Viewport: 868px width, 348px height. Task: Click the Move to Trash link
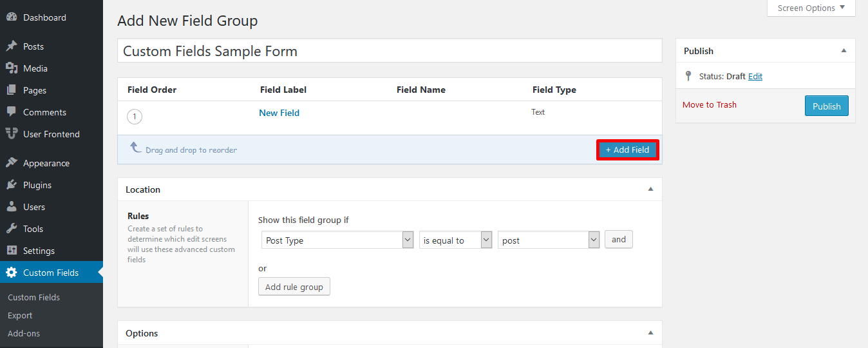click(709, 104)
